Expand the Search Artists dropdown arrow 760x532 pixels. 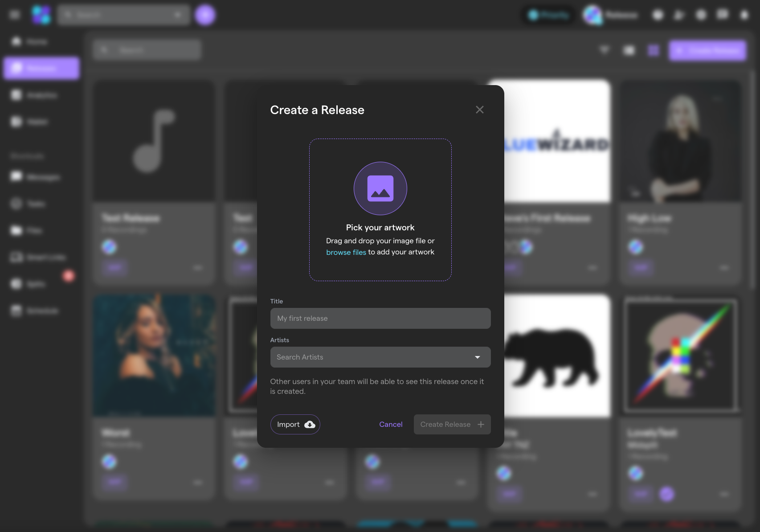(x=478, y=357)
